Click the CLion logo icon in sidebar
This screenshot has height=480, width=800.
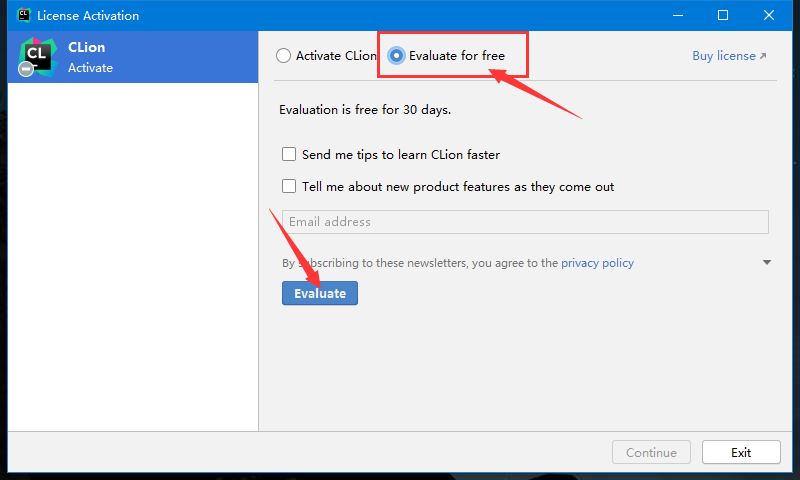[37, 57]
